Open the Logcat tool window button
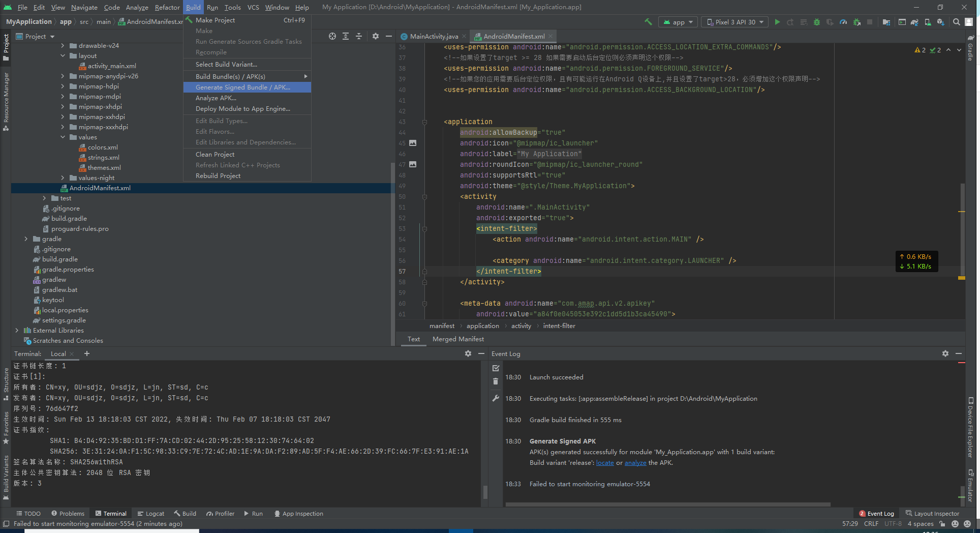This screenshot has width=980, height=533. (151, 513)
